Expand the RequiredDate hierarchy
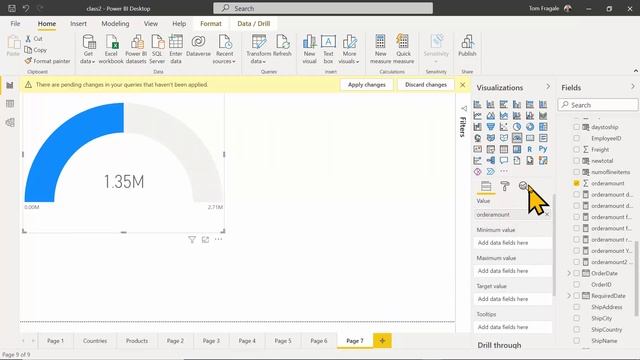The width and height of the screenshot is (640, 360). point(569,296)
